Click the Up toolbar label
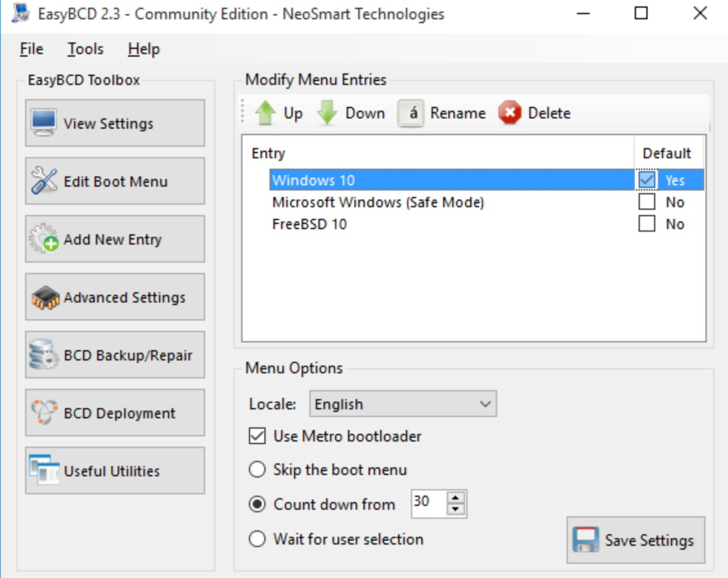728x578 pixels. 293,113
